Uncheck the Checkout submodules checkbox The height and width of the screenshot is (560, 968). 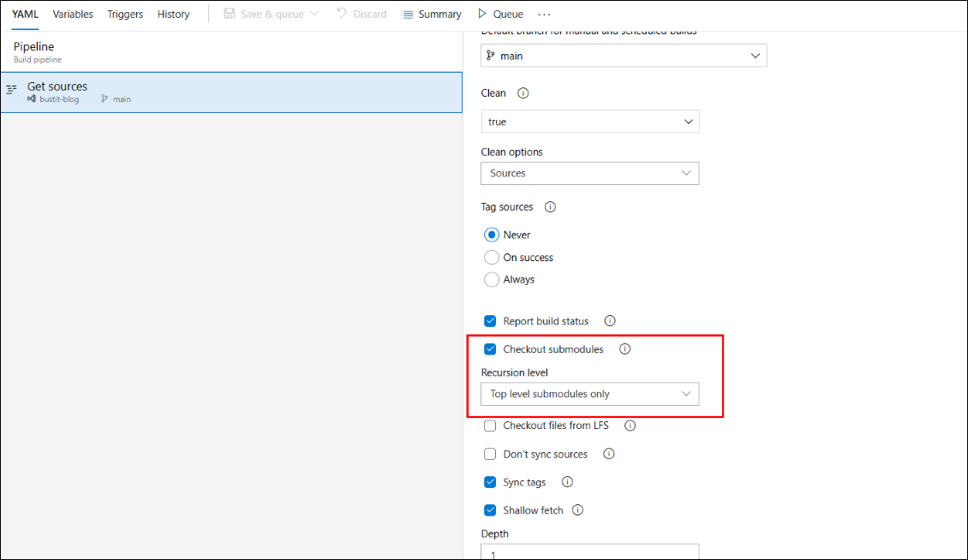(491, 349)
